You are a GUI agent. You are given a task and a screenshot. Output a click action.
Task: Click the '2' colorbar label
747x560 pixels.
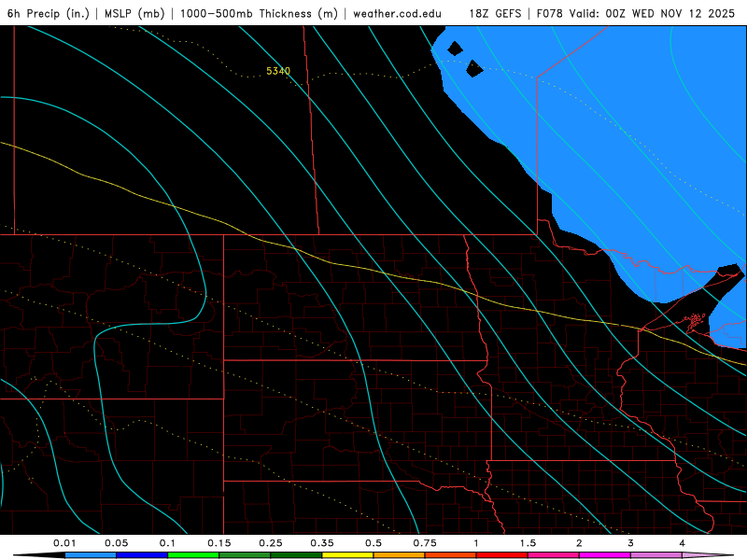pos(579,543)
